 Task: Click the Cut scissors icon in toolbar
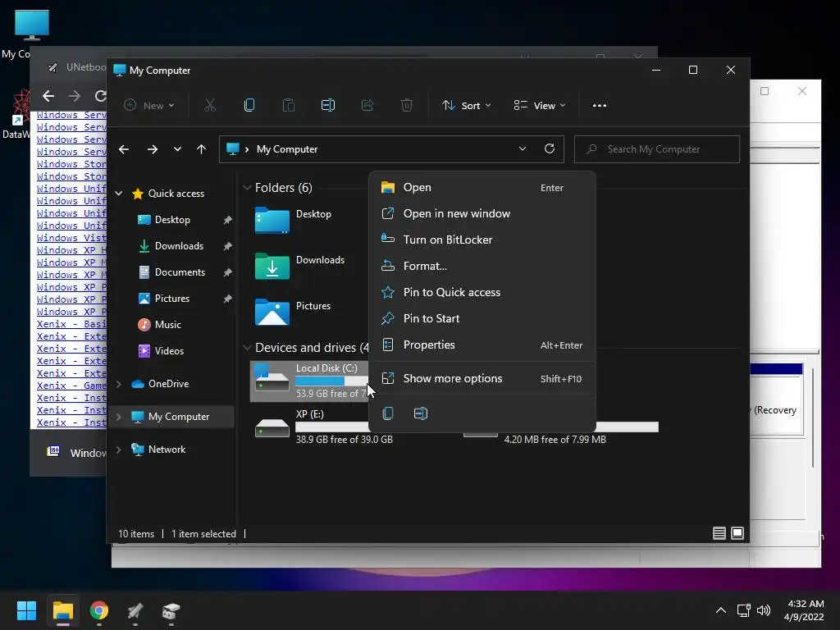click(x=209, y=106)
